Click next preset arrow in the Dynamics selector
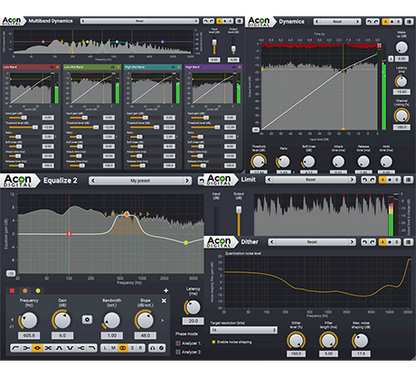 [x=357, y=22]
